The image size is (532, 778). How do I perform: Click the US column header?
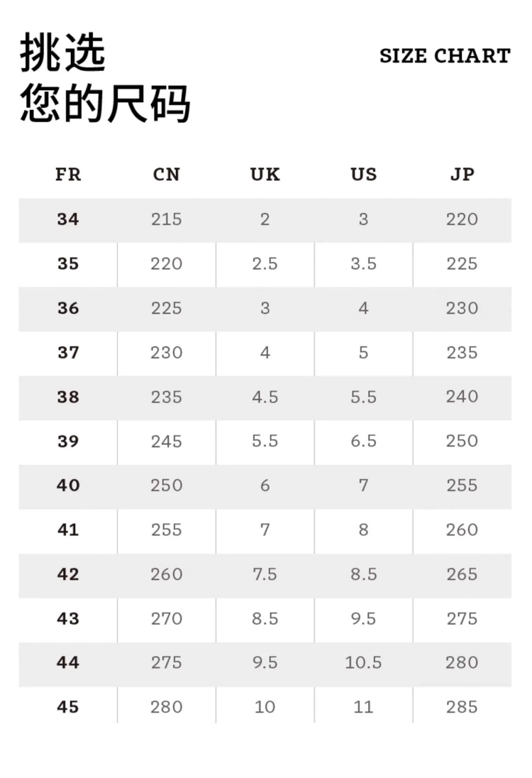click(363, 175)
